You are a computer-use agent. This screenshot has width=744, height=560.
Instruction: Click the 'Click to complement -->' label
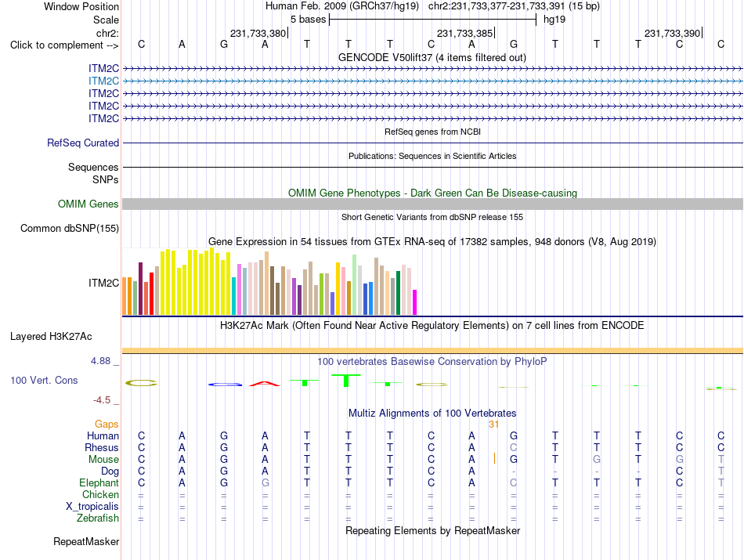(x=64, y=45)
